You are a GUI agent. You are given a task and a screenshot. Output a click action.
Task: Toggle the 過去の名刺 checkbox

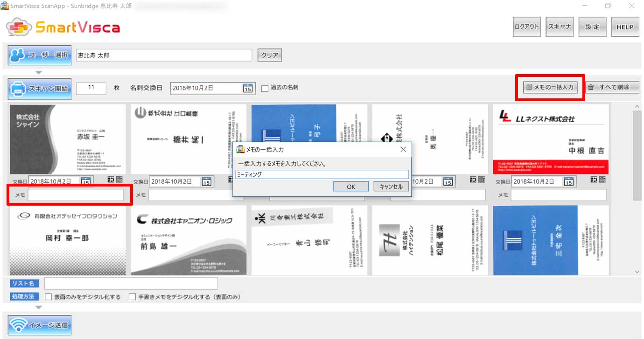point(265,88)
